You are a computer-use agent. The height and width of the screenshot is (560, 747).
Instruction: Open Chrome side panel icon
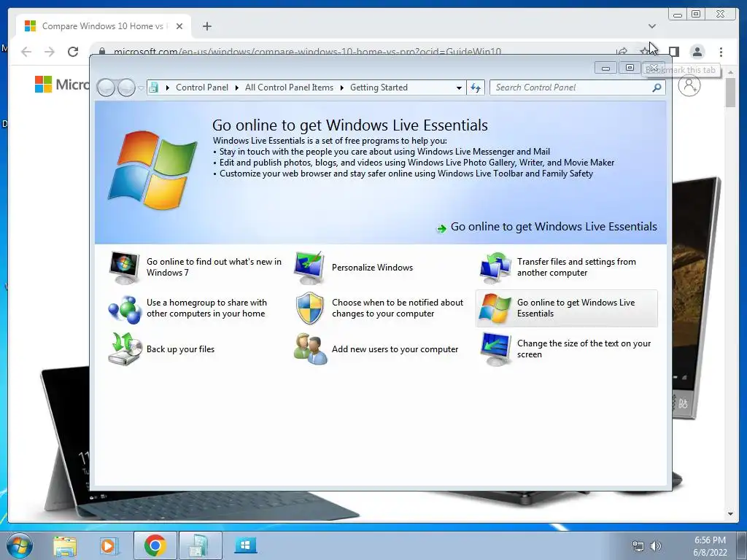click(x=673, y=52)
